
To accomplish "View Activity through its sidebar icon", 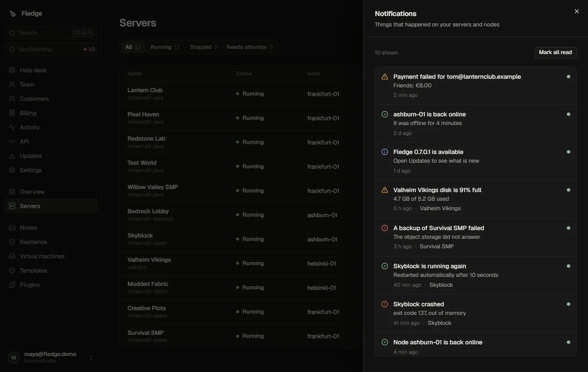I will pos(12,127).
